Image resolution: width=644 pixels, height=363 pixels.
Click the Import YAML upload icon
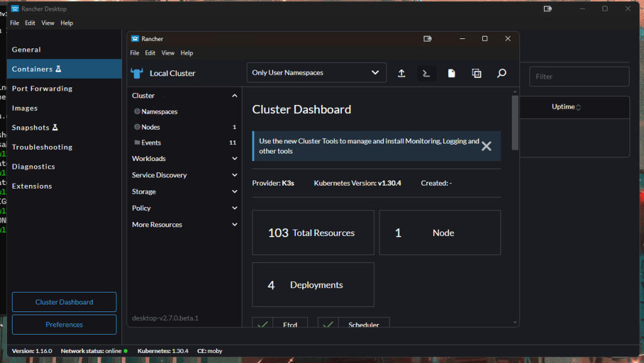pyautogui.click(x=401, y=74)
